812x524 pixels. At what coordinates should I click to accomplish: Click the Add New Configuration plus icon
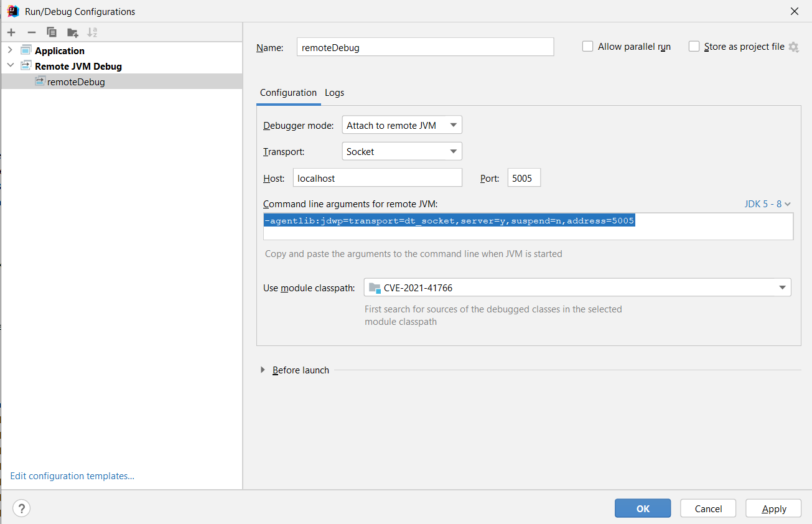tap(11, 32)
